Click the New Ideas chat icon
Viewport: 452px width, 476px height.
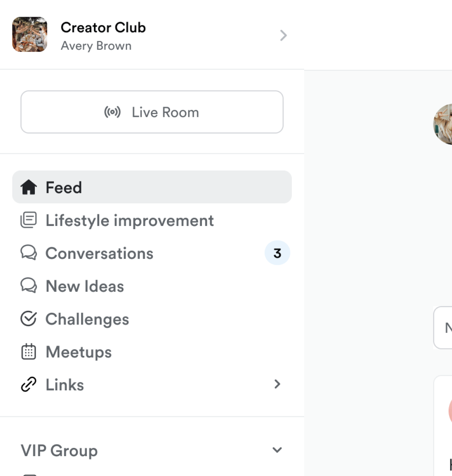coord(29,286)
